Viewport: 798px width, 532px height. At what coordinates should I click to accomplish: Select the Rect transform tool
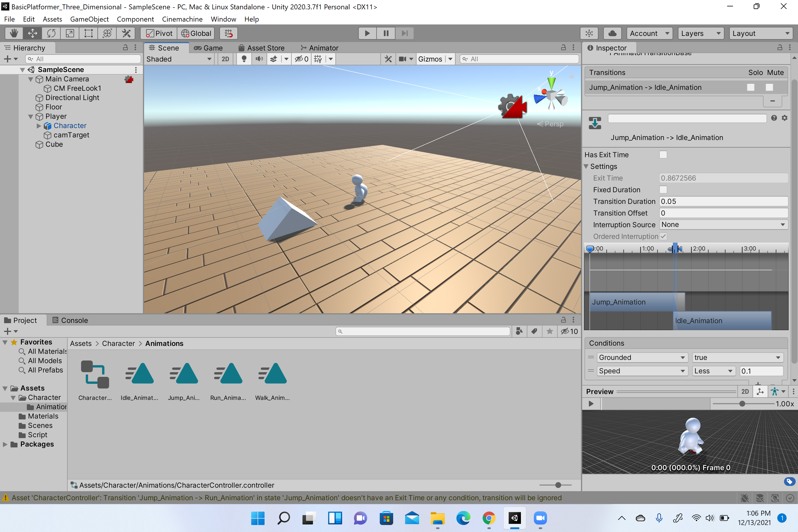click(x=89, y=33)
